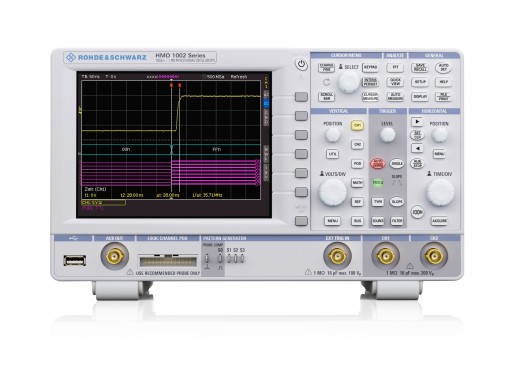Push the power button beside the screen
The image size is (520, 380).
301,64
